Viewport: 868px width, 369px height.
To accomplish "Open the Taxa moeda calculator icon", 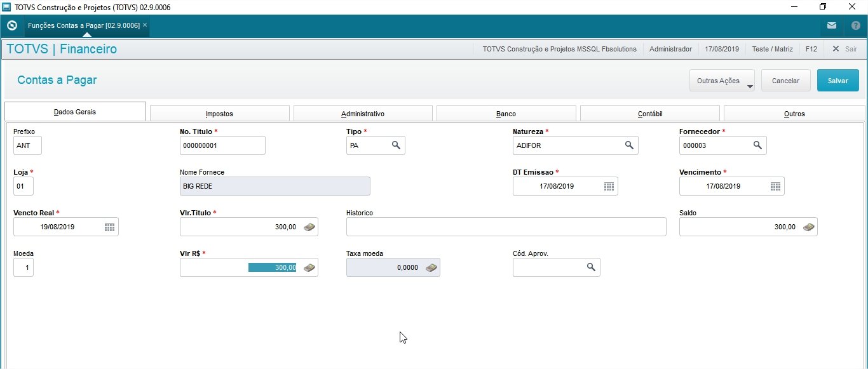I will [431, 267].
